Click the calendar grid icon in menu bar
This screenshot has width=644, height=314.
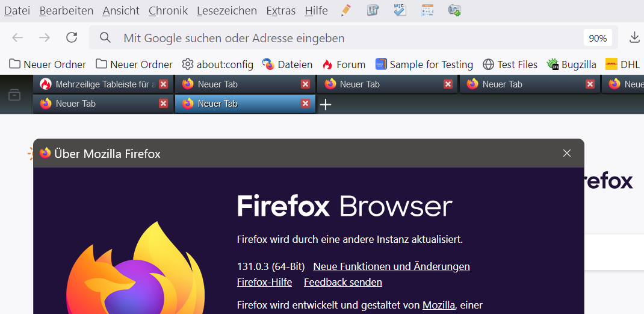(427, 10)
